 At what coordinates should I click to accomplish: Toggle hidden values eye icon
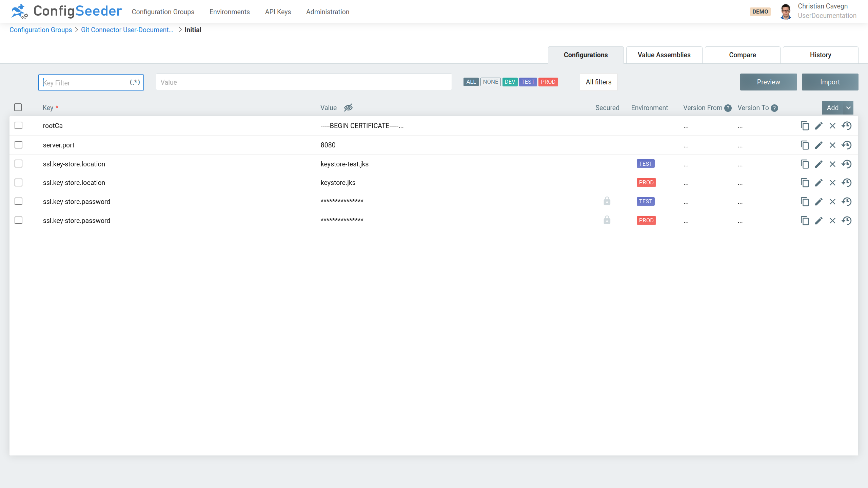point(348,108)
